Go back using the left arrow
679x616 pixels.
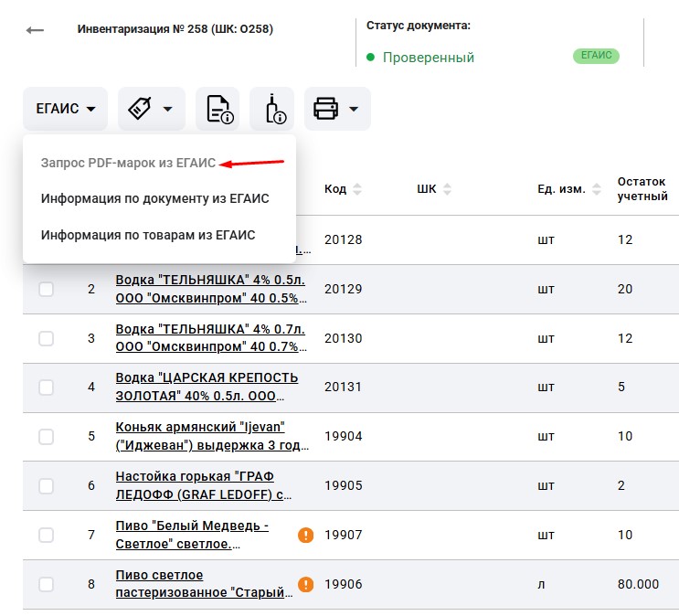(35, 30)
